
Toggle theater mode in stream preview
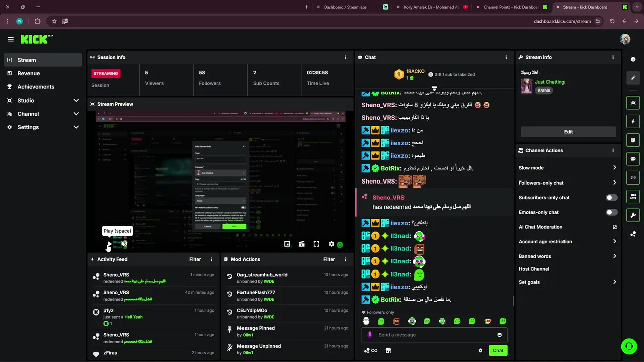click(x=302, y=244)
